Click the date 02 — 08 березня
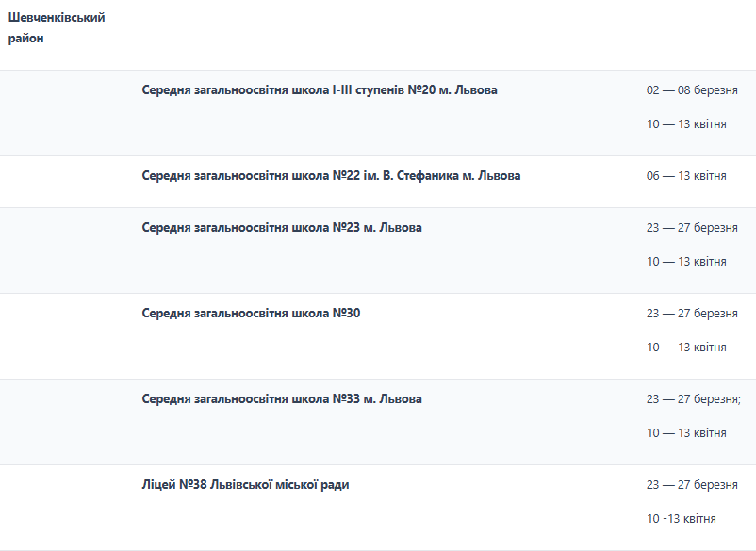The height and width of the screenshot is (551, 756). pyautogui.click(x=692, y=90)
